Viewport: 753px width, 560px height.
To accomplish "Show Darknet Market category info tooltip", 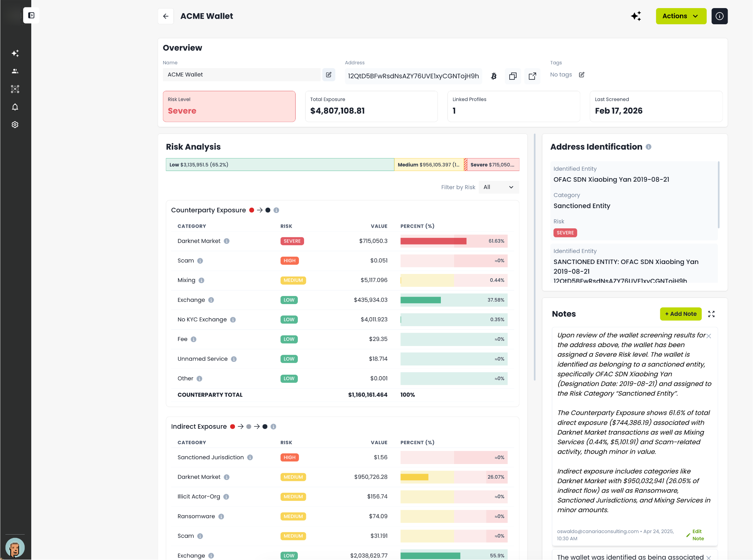I will click(x=226, y=241).
